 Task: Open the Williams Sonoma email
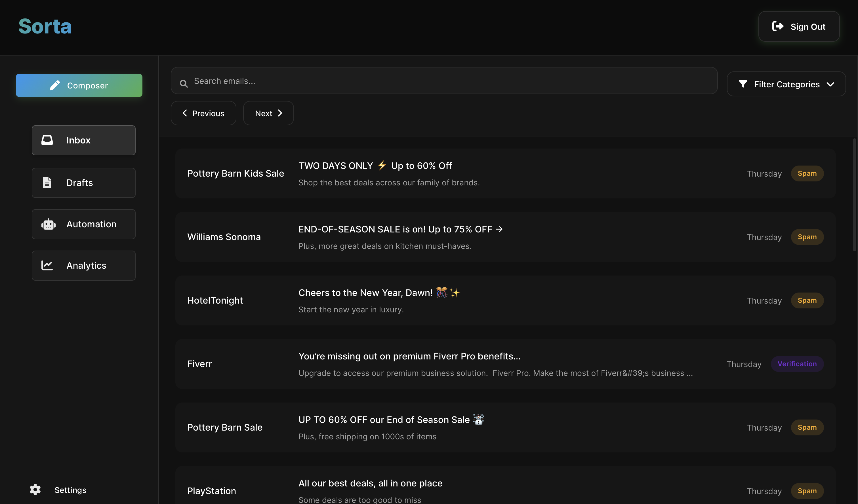505,237
